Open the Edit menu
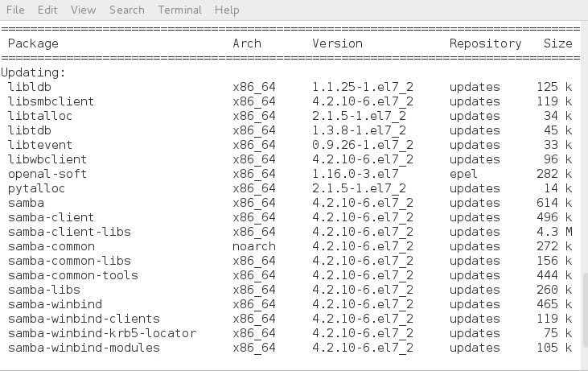The height and width of the screenshot is (371, 588). click(47, 10)
